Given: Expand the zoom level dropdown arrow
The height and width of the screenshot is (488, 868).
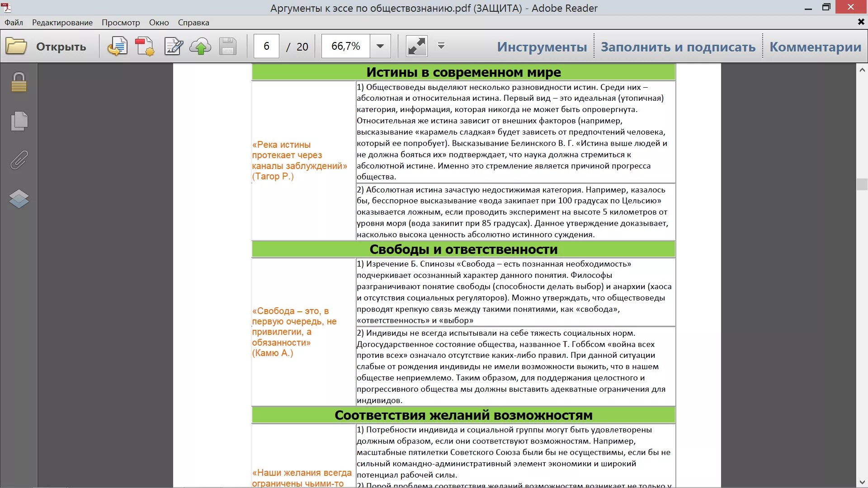Looking at the screenshot, I should coord(380,46).
